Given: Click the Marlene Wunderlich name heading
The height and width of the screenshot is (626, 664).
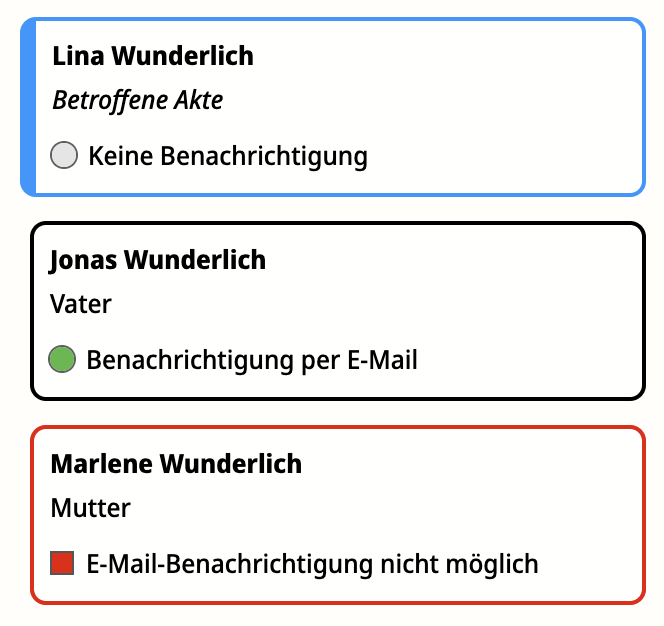Looking at the screenshot, I should (175, 464).
